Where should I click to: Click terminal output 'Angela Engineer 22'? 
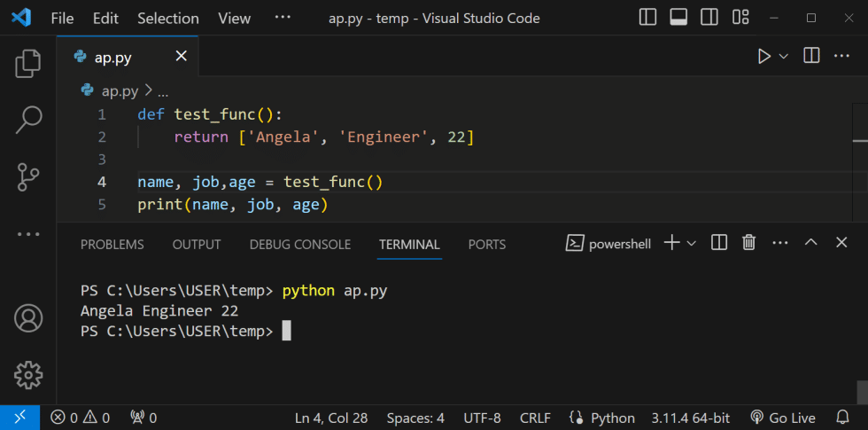pyautogui.click(x=159, y=311)
